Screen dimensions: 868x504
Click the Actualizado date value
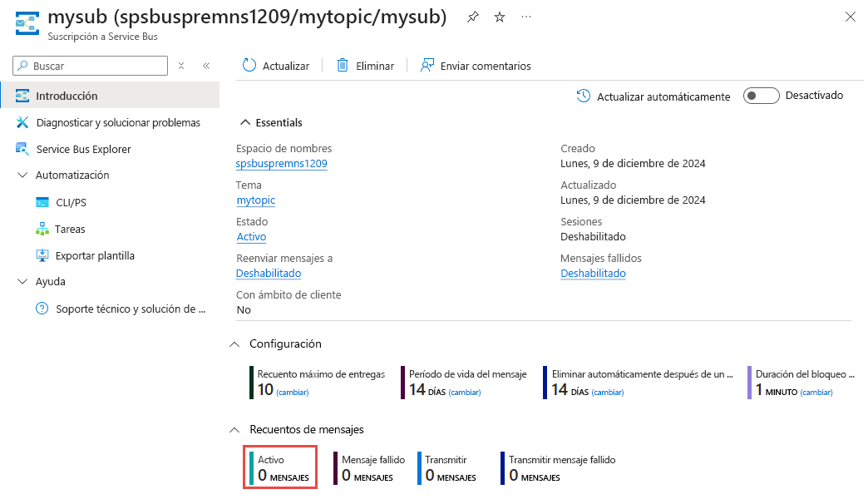pyautogui.click(x=633, y=200)
